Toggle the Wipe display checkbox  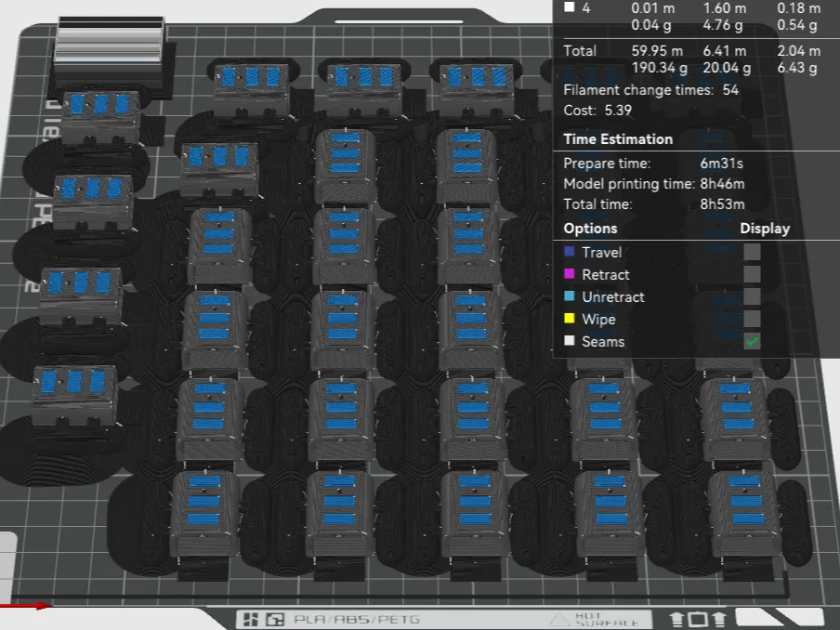[x=752, y=319]
